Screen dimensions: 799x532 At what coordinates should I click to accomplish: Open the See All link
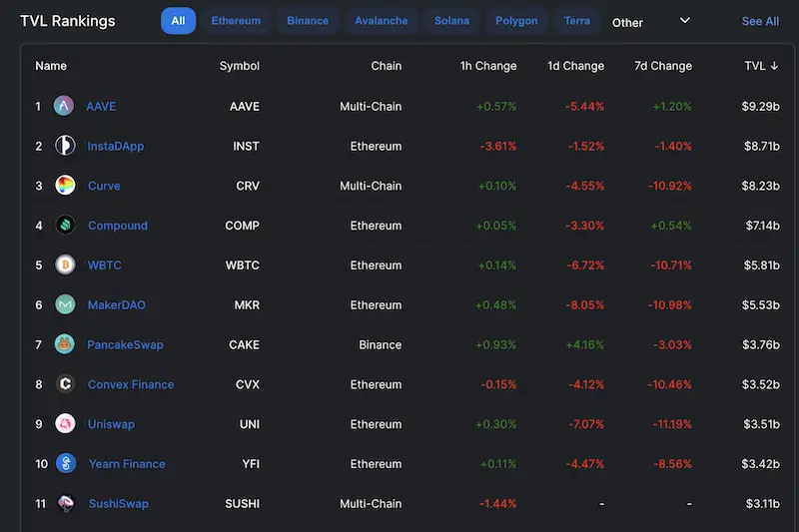point(760,21)
